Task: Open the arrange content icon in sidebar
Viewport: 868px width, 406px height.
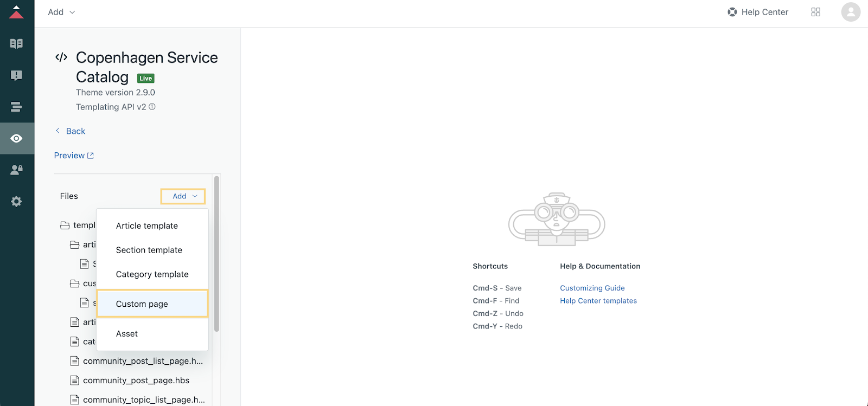Action: coord(16,107)
